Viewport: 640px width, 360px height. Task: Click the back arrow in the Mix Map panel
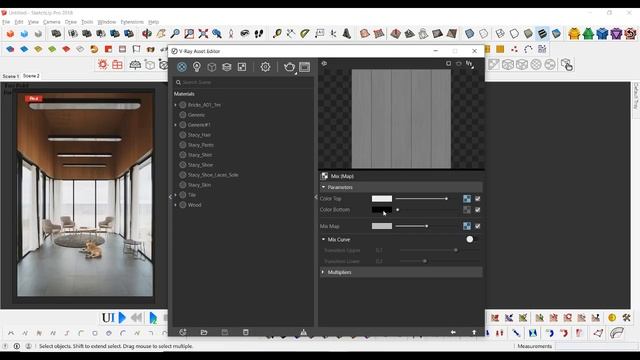[453, 332]
